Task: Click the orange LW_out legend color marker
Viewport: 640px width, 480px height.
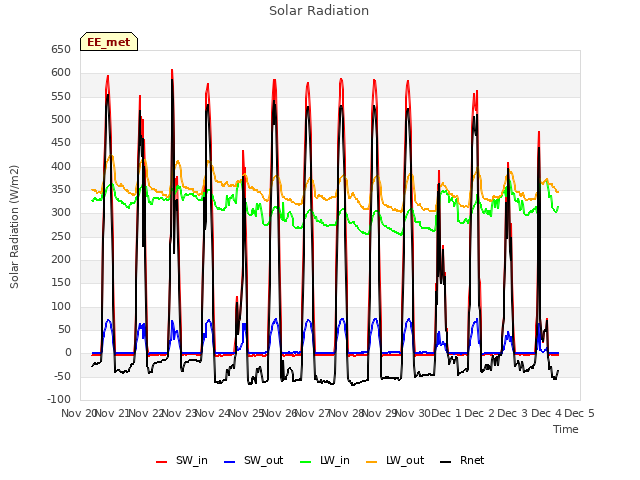Action: click(x=372, y=462)
